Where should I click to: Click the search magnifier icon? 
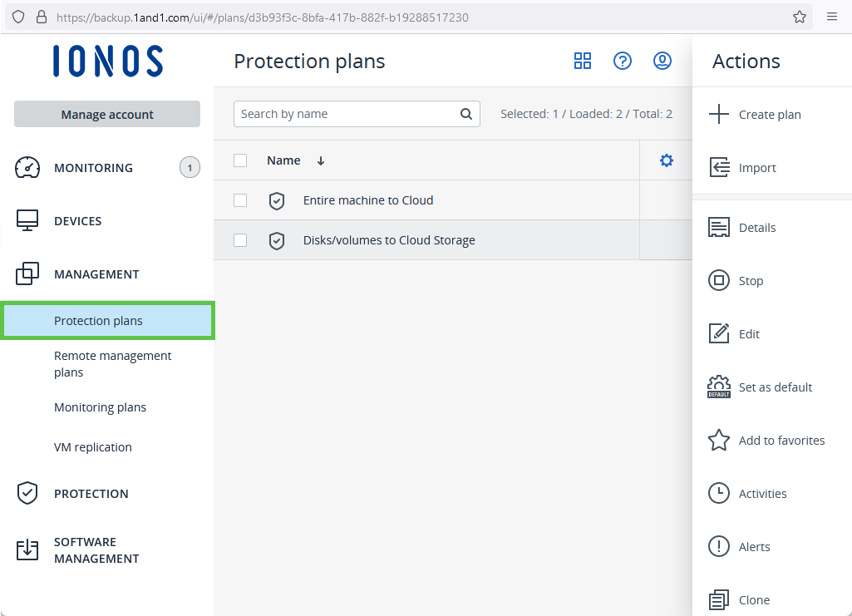pyautogui.click(x=467, y=114)
